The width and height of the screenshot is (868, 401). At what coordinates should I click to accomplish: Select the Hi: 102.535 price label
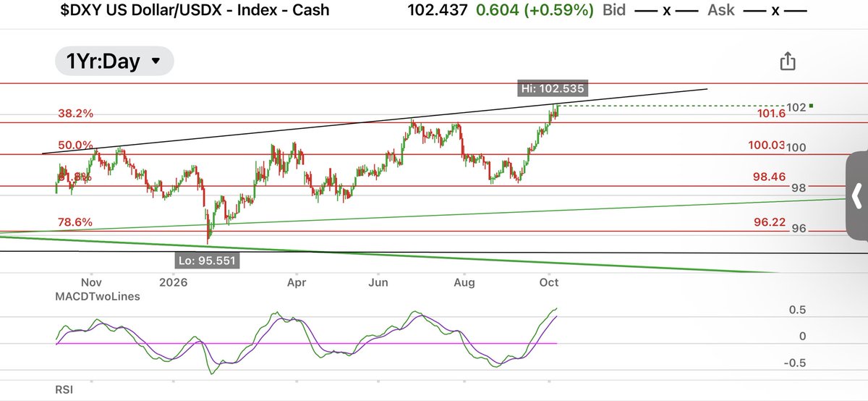pos(553,89)
